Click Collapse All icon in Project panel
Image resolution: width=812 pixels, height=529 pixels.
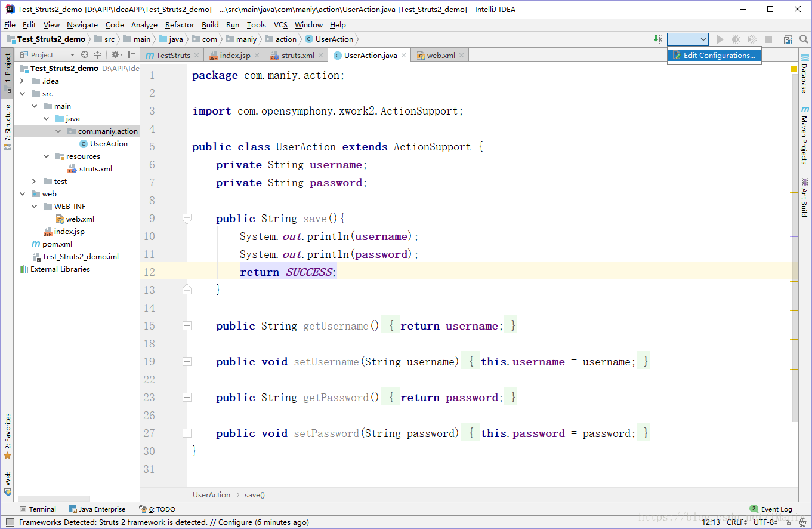98,54
